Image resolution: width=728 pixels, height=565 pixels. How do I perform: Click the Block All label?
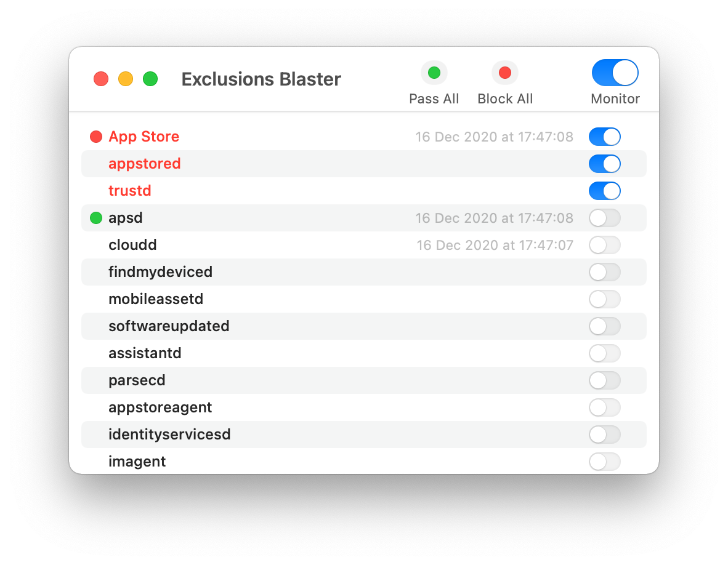point(504,99)
